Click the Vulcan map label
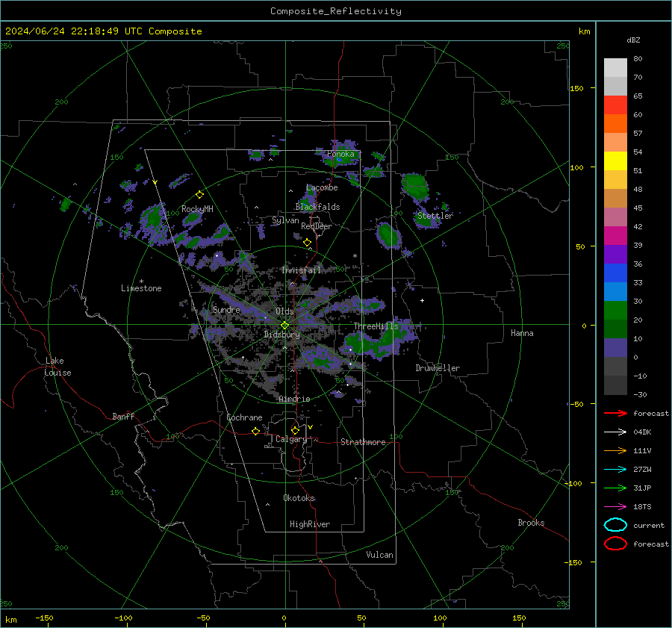 379,555
